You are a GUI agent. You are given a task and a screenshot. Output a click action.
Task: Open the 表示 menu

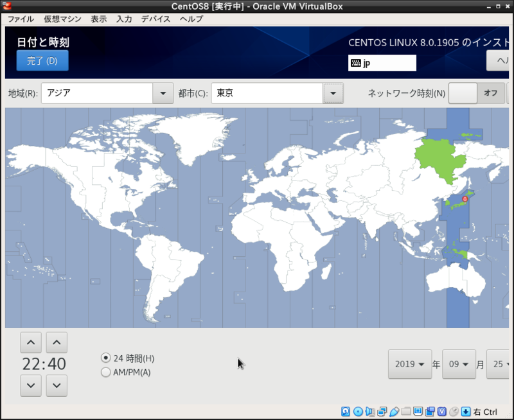[x=99, y=19]
